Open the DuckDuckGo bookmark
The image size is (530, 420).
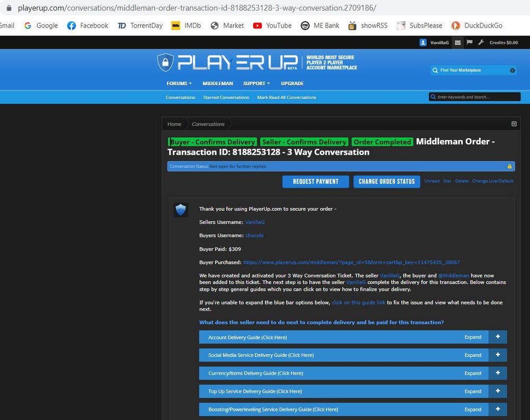[x=477, y=25]
